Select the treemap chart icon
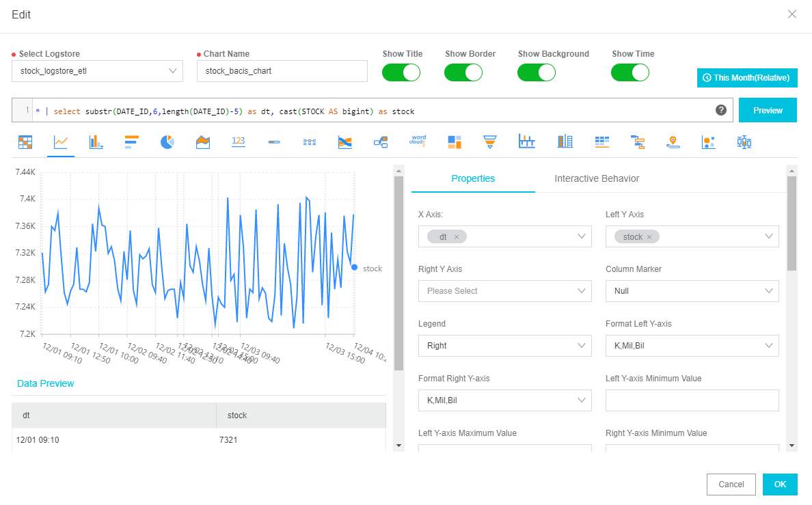Viewport: 812px width, 505px height. tap(455, 142)
